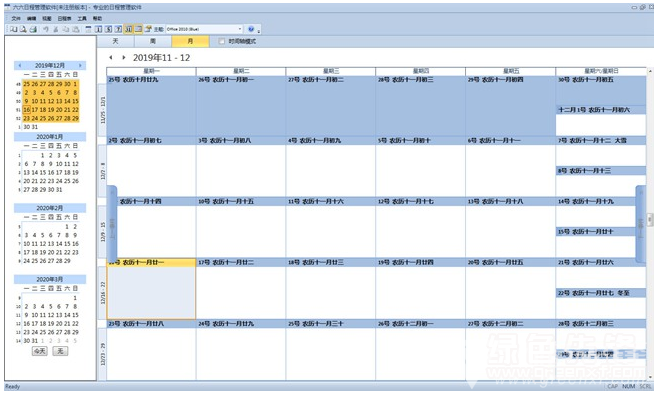
Task: Select the 12/2 - 8 week row label
Action: point(102,171)
